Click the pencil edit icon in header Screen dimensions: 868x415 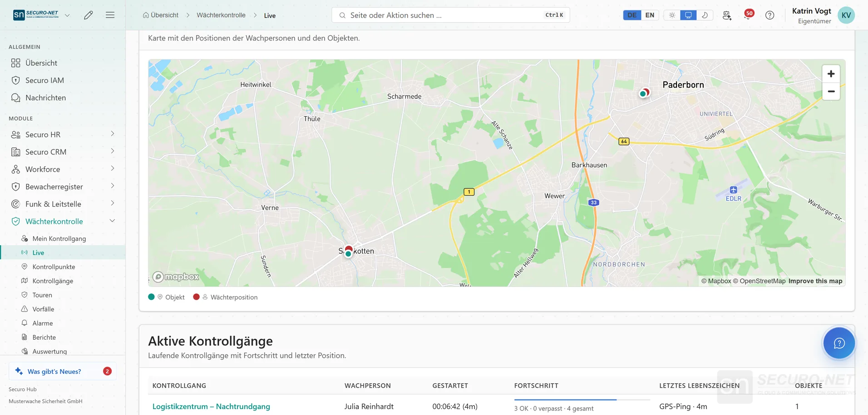[89, 15]
